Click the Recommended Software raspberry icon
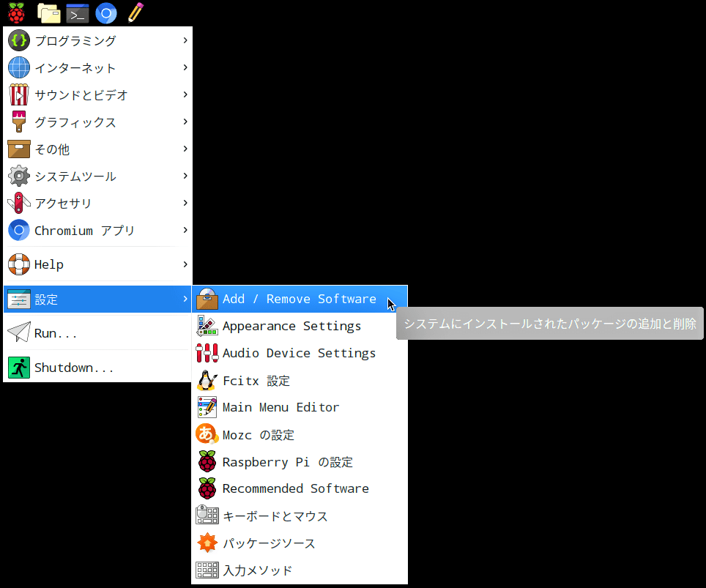The height and width of the screenshot is (588, 706). point(207,488)
